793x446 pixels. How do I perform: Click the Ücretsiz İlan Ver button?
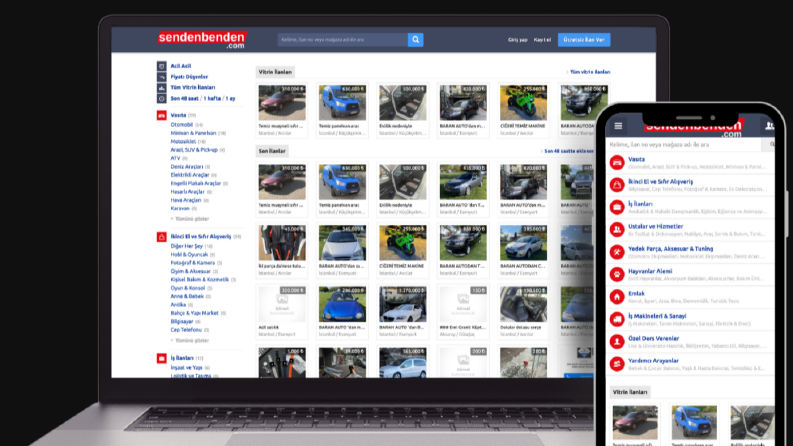pyautogui.click(x=584, y=39)
